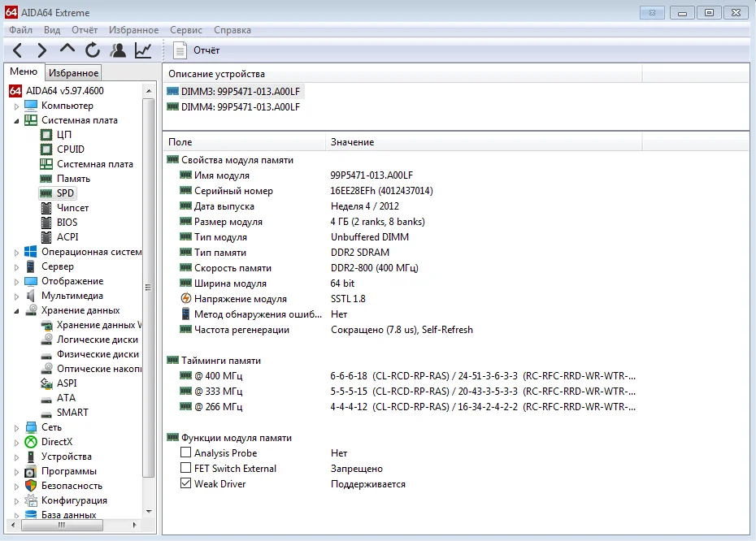Click the Back navigation arrow in toolbar
This screenshot has height=541, width=756.
(x=18, y=50)
